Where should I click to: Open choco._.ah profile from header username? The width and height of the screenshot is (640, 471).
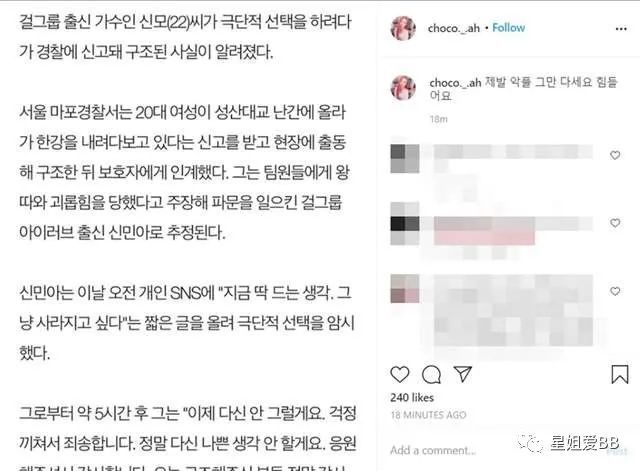[x=453, y=28]
